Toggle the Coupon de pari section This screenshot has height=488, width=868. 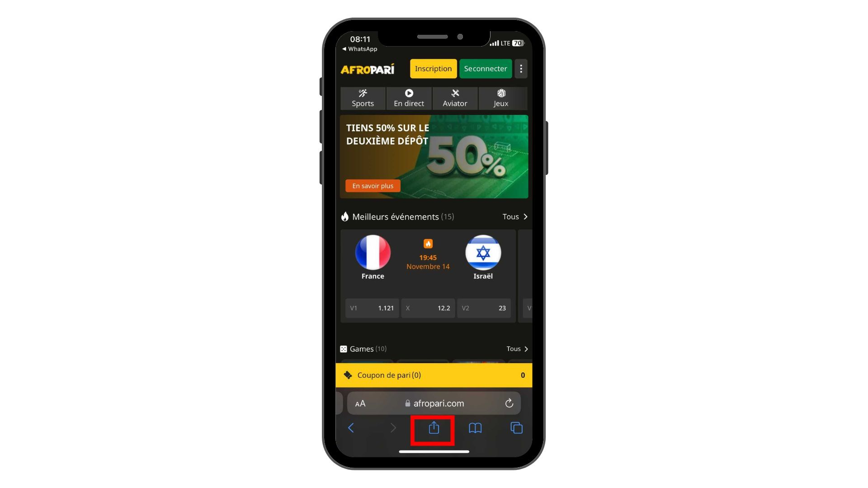tap(434, 375)
